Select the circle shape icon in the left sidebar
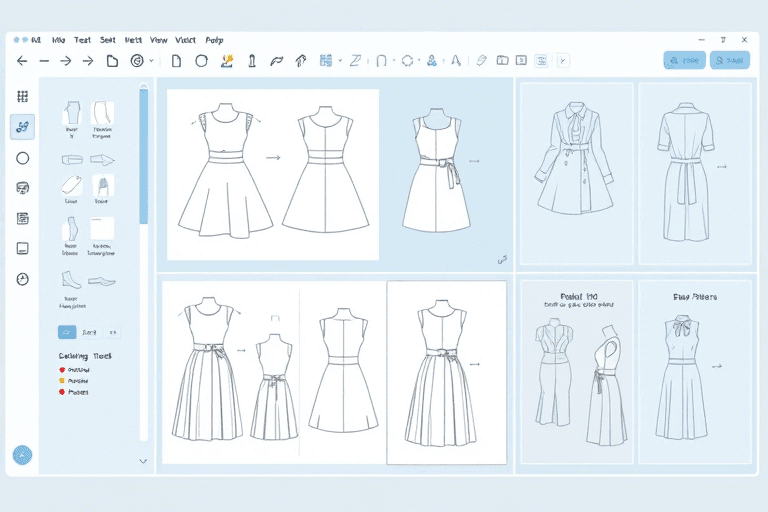This screenshot has height=512, width=768. tap(23, 158)
